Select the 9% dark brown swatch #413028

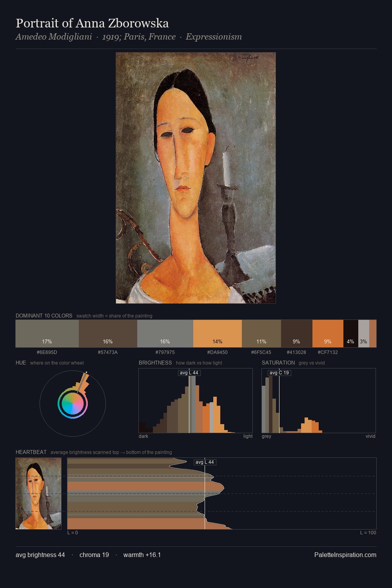point(297,334)
